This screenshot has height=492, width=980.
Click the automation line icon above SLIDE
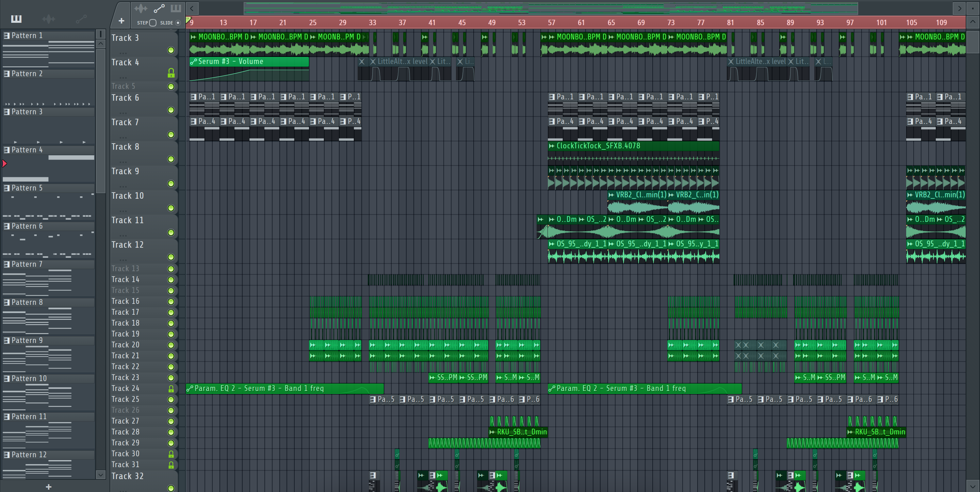[159, 9]
